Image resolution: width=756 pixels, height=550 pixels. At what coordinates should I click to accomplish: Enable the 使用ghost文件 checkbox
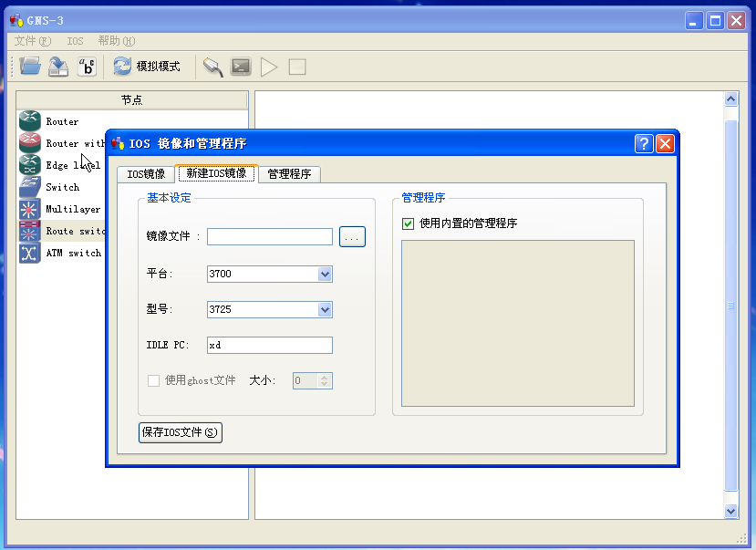(x=153, y=380)
